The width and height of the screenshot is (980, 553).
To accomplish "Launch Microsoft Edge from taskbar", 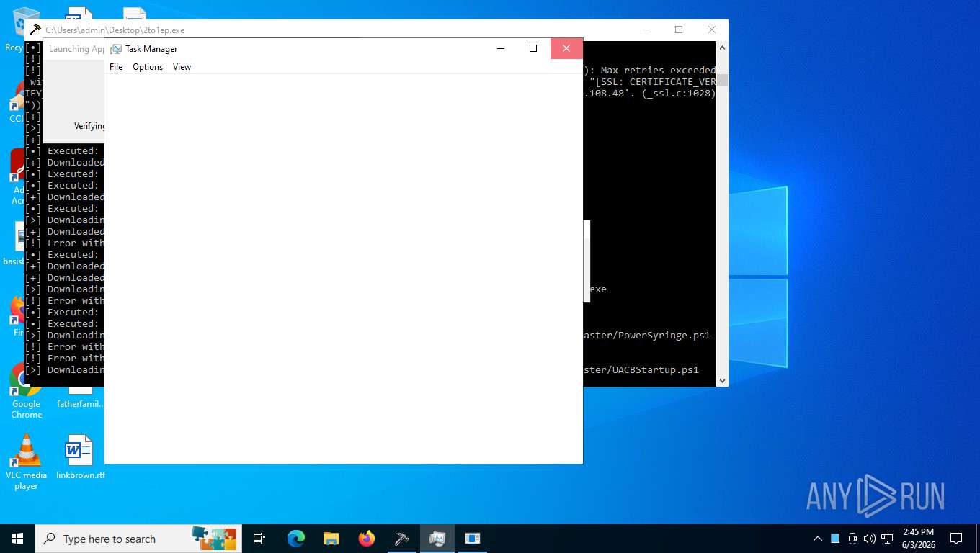I will [296, 539].
